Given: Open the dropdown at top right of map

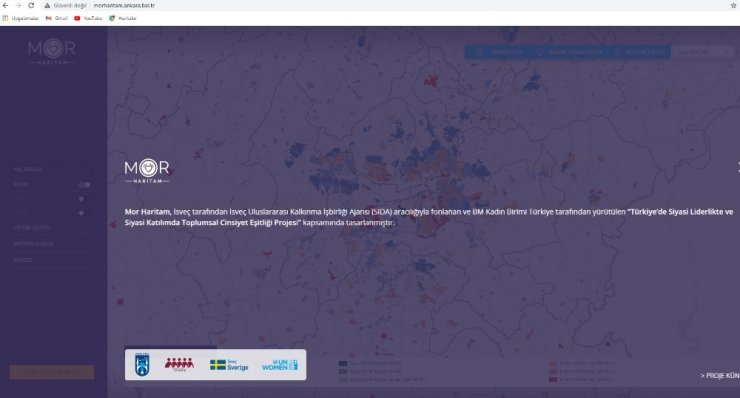Looking at the screenshot, I should pyautogui.click(x=703, y=52).
